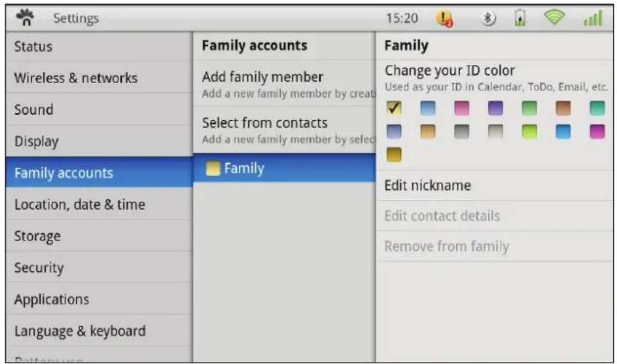The height and width of the screenshot is (364, 617).
Task: Open Language & keyboard settings
Action: click(99, 331)
